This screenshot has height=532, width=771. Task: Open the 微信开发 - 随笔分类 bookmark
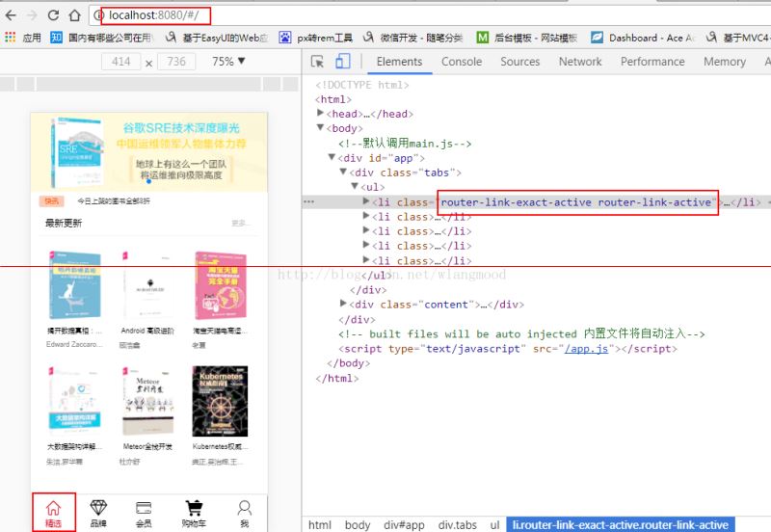tap(413, 38)
